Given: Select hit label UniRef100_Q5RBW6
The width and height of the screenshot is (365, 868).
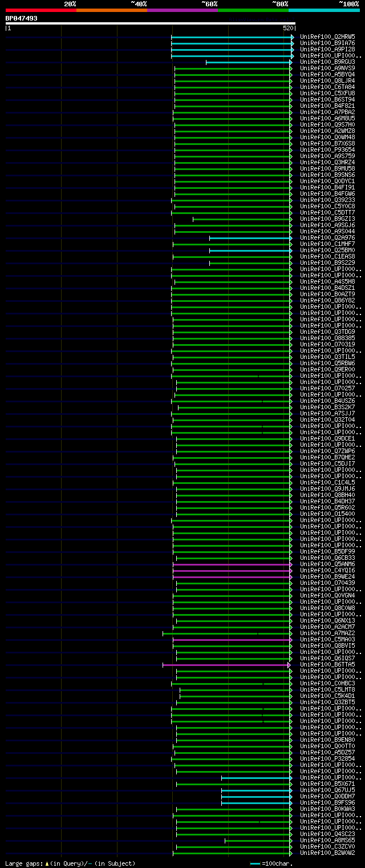Looking at the screenshot, I should 327,363.
